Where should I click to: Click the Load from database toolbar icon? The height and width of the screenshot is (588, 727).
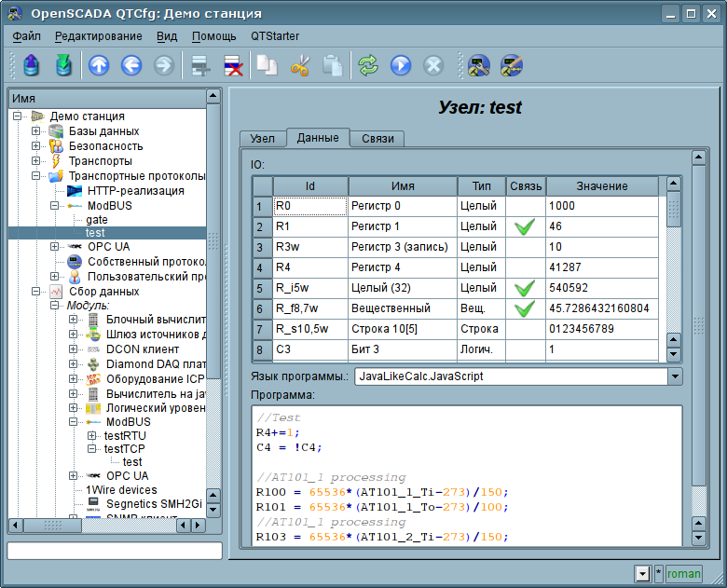(x=31, y=65)
